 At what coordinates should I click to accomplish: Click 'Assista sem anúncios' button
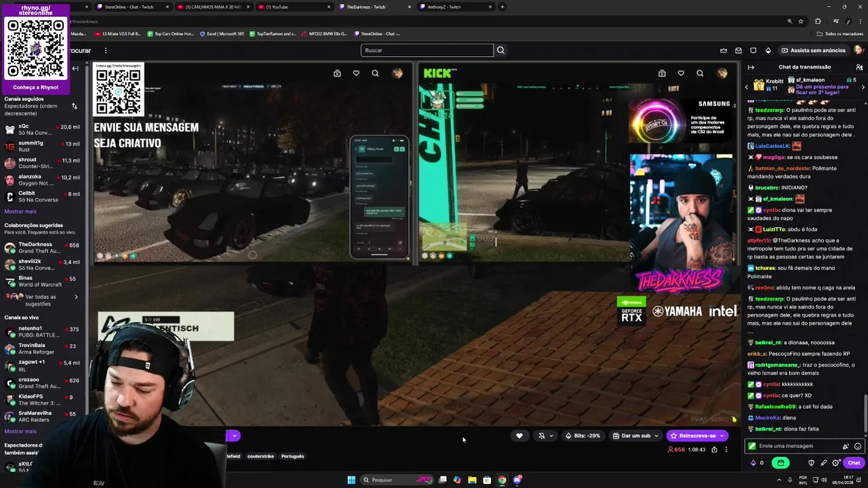pyautogui.click(x=813, y=50)
